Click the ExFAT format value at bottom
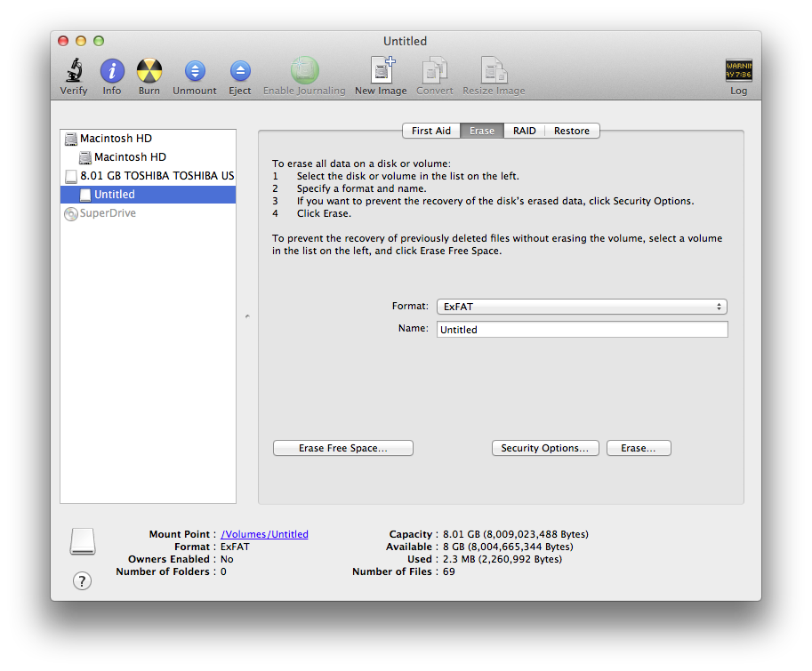The height and width of the screenshot is (671, 812). [235, 547]
